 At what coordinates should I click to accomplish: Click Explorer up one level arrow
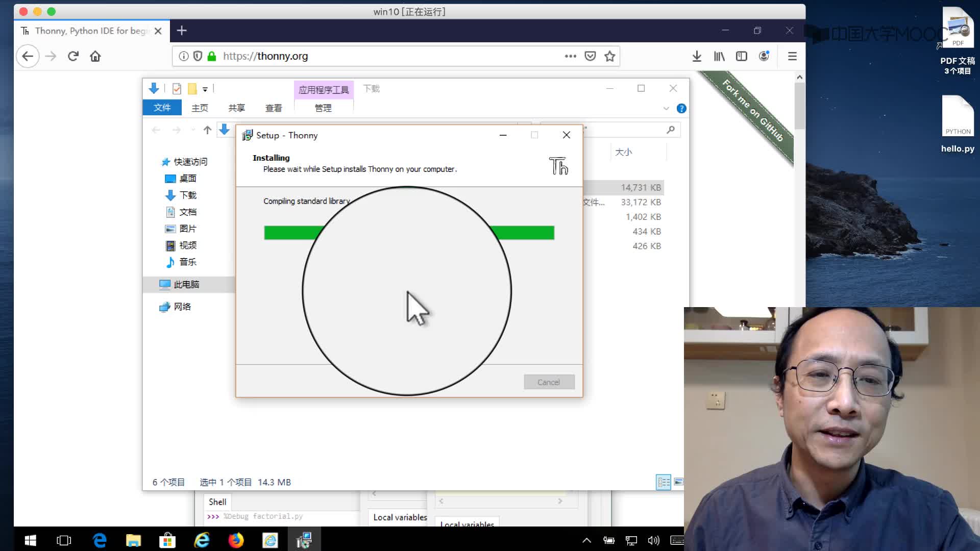coord(207,130)
